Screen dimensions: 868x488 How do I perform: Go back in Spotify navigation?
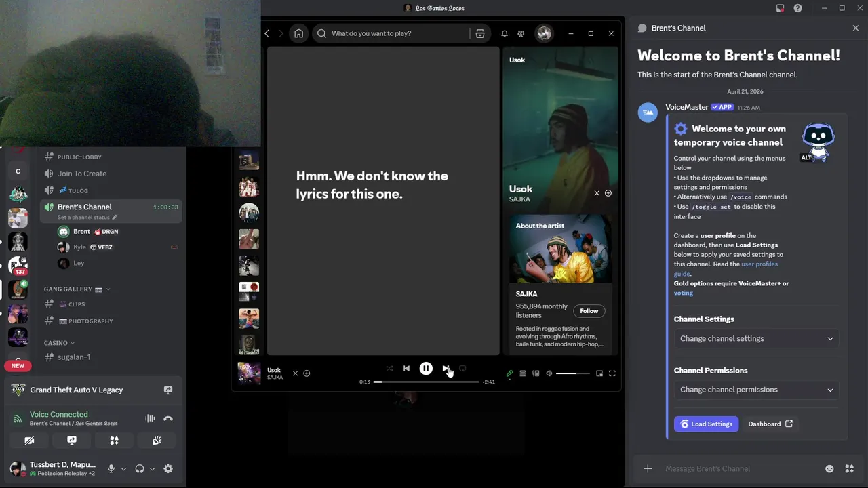click(267, 33)
